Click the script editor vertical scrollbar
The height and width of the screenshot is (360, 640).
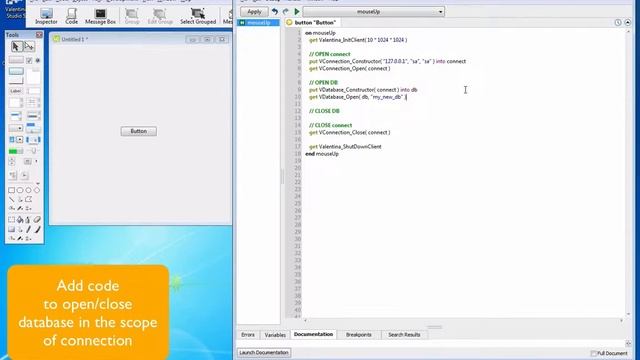[628, 173]
